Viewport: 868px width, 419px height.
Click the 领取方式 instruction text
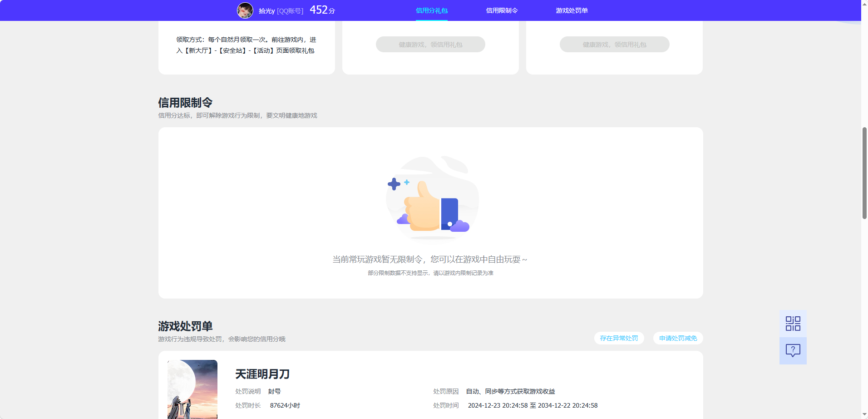click(x=246, y=45)
